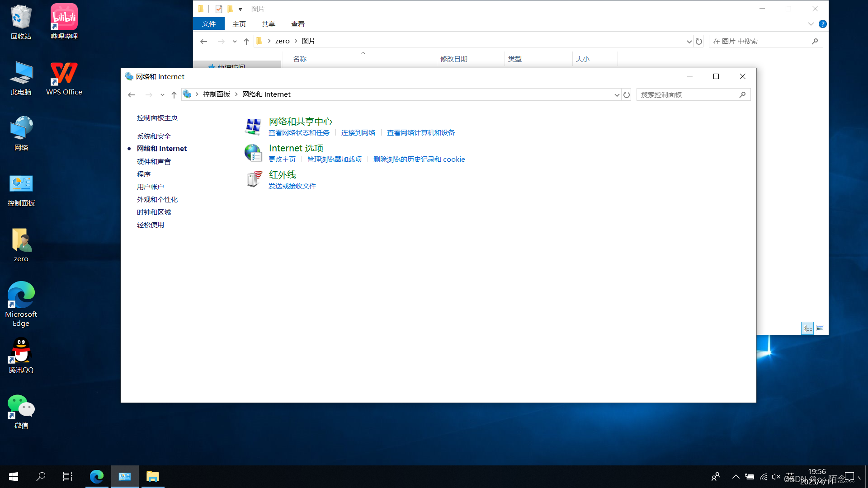Expand the ribbon chevron in File Explorer
Screen dimensions: 868x488
click(811, 24)
